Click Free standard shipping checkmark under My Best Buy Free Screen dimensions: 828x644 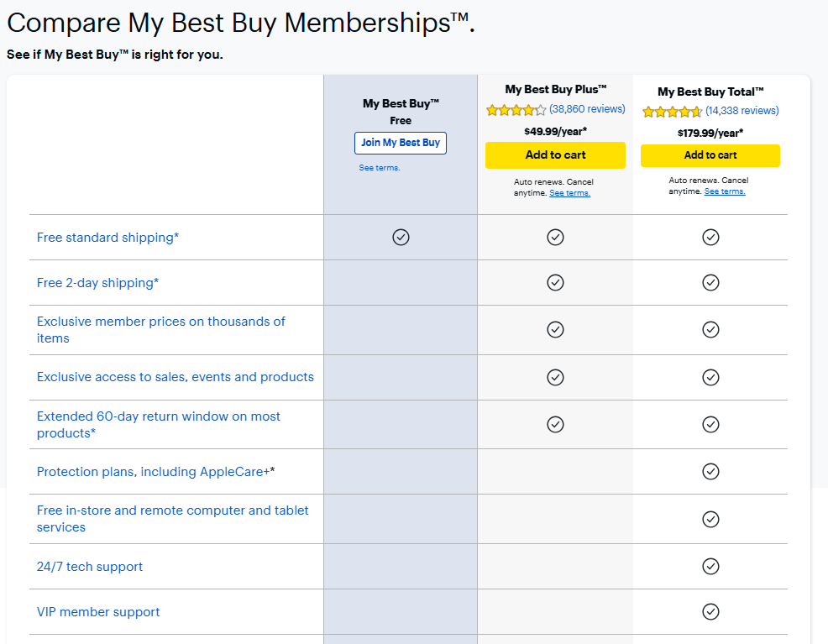click(401, 238)
